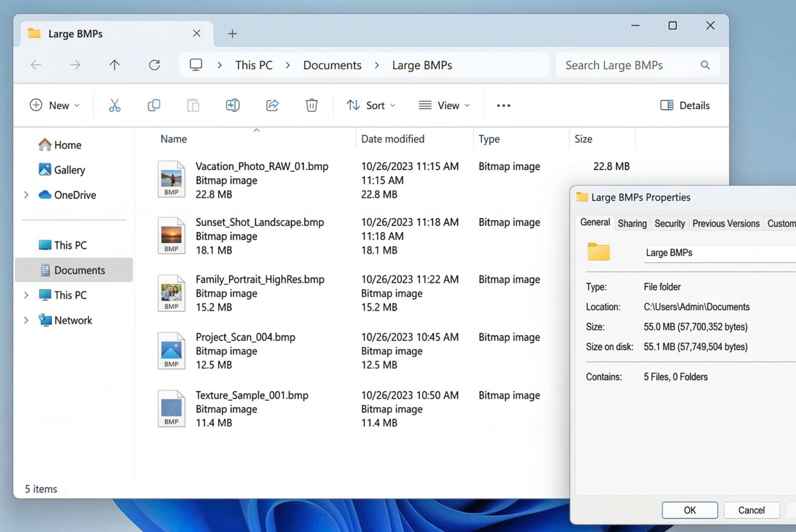Screen dimensions: 796x532
Task: Click the magnifier icon to search
Action: [705, 65]
